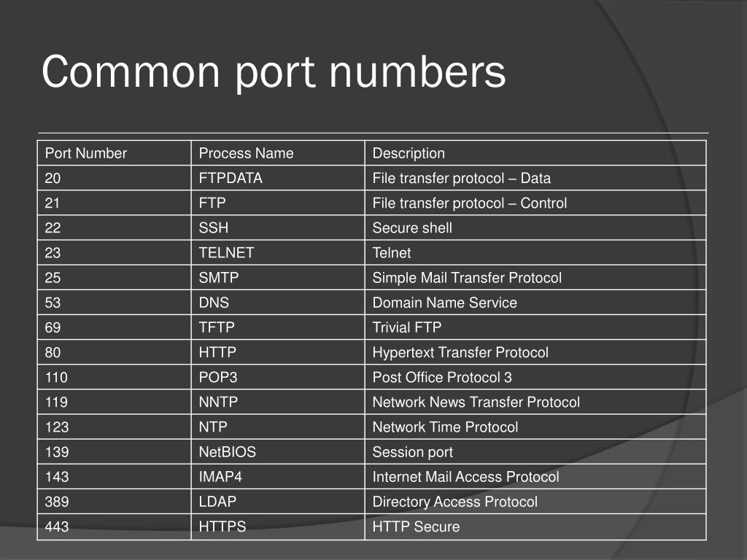Click the port 80 cell
Viewport: 747px width, 560px height.
click(x=115, y=352)
